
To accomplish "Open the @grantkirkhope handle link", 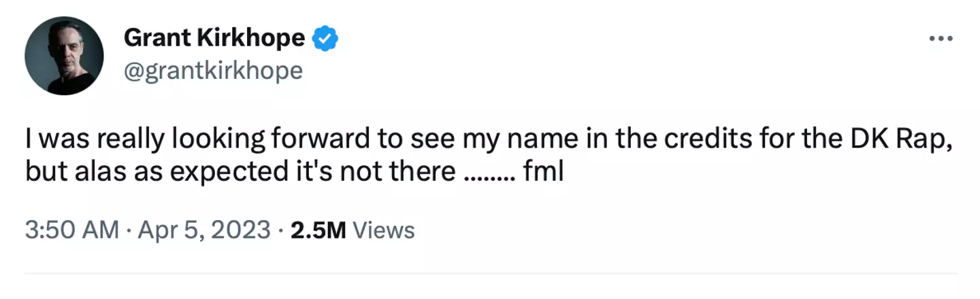I will coord(213,71).
